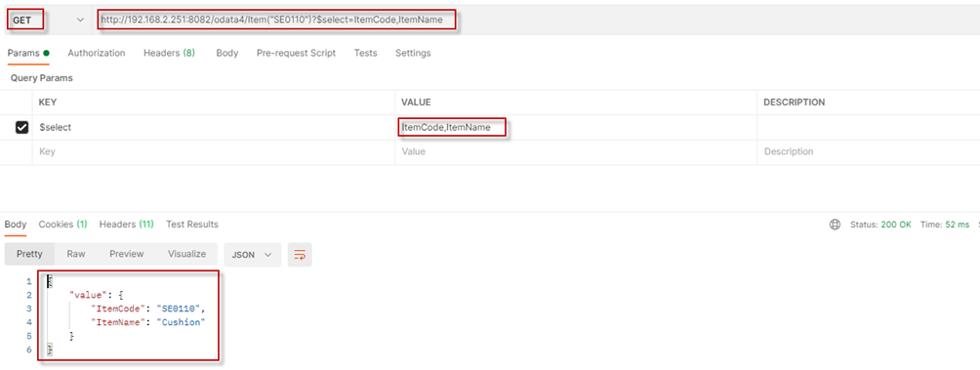Viewport: 980px width, 370px height.
Task: Select the response Body tab
Action: (x=16, y=224)
